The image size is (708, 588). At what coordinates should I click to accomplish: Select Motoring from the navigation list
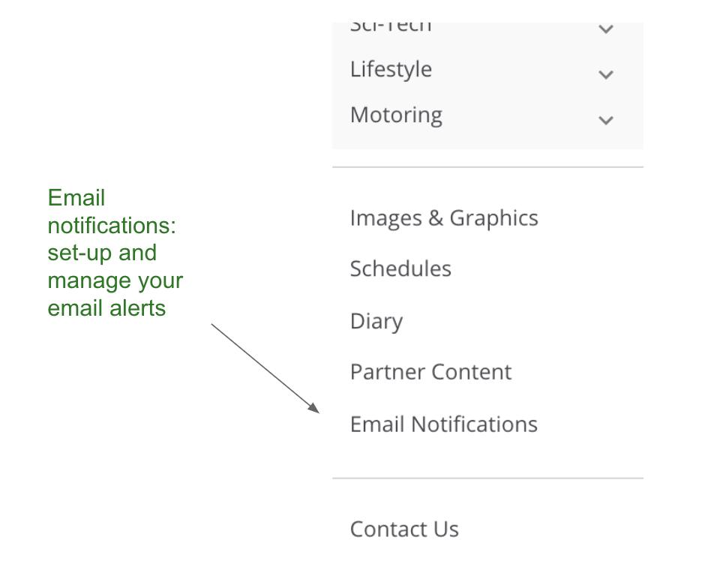(x=395, y=115)
